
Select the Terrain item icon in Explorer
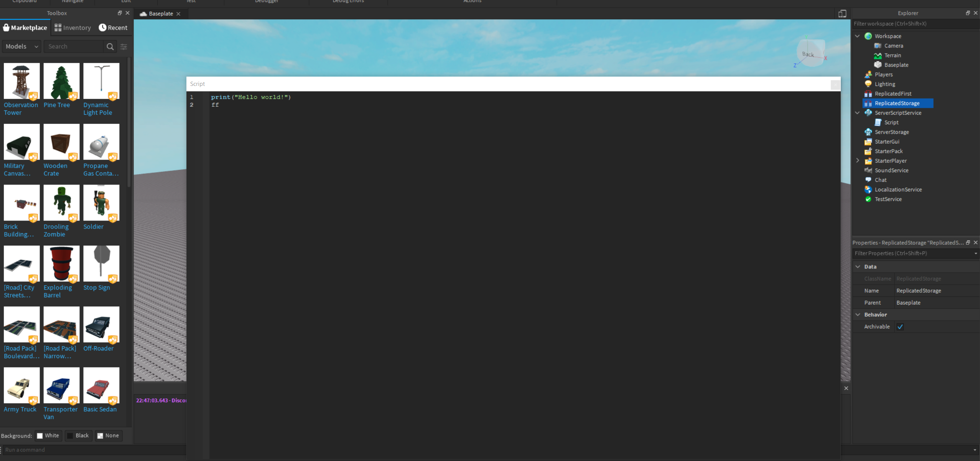click(878, 55)
